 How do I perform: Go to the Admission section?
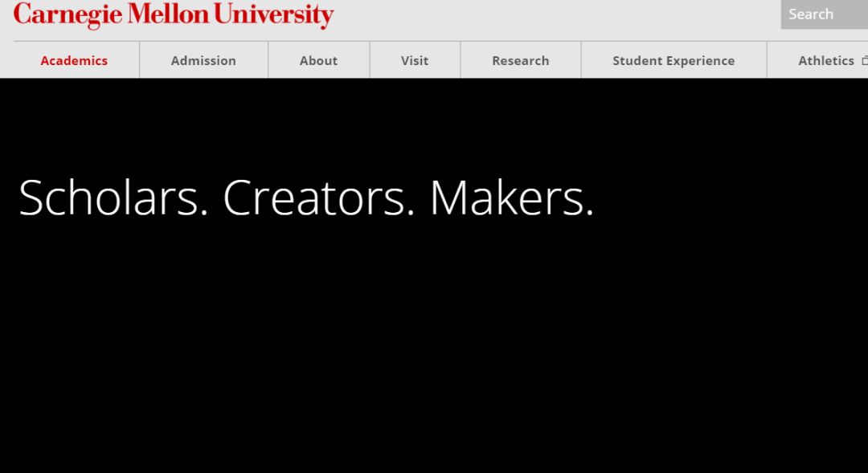point(203,60)
